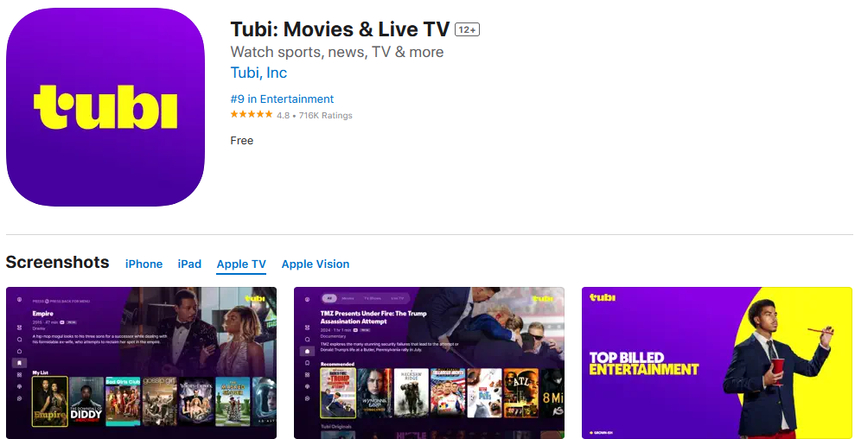
Task: Switch screenshots to the iPhone tab
Action: 144,264
